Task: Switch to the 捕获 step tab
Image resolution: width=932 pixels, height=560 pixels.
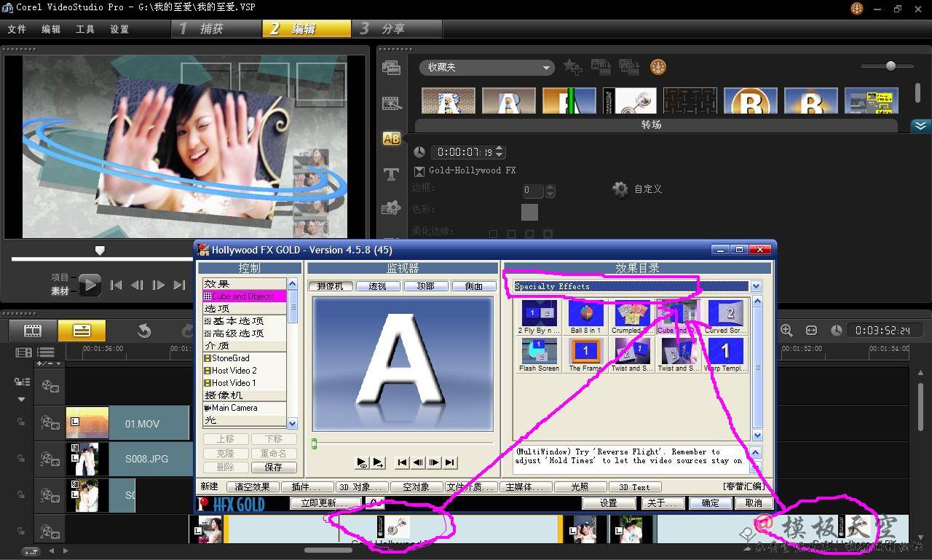Action: [216, 28]
